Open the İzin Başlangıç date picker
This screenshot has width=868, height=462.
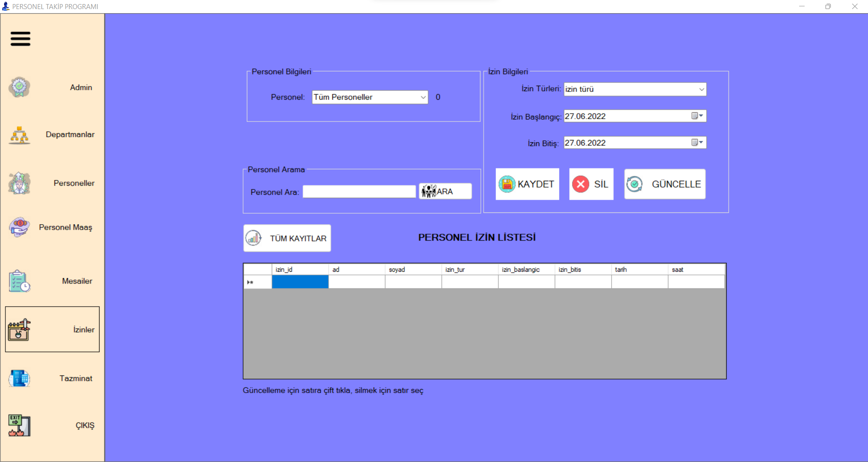[x=699, y=116]
